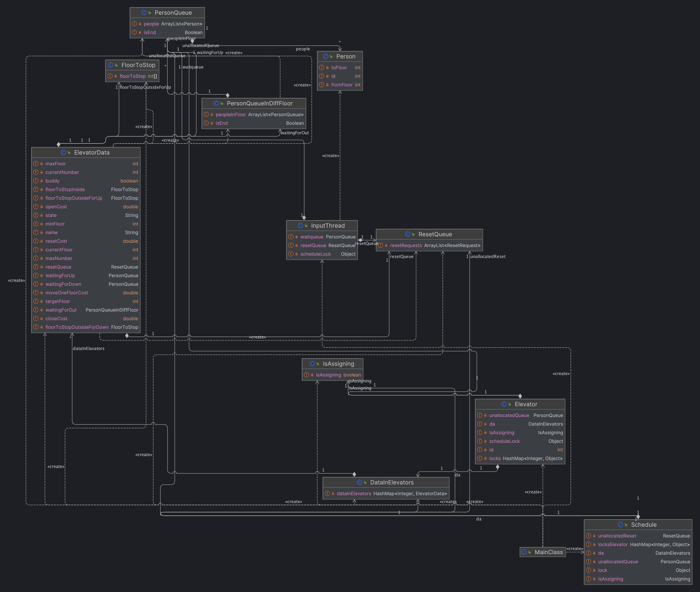700x592 pixels.
Task: Click field icon of maxFloor in ElevatorData
Action: 36,164
